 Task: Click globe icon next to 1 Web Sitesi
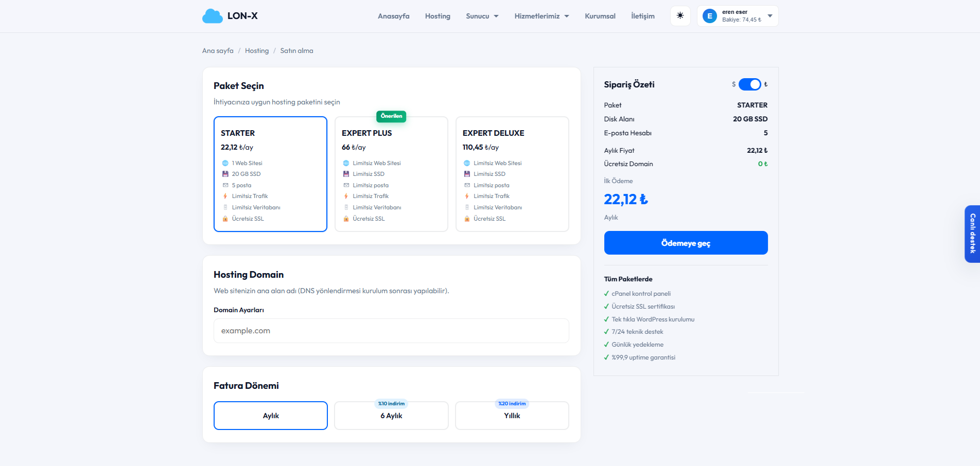[225, 163]
